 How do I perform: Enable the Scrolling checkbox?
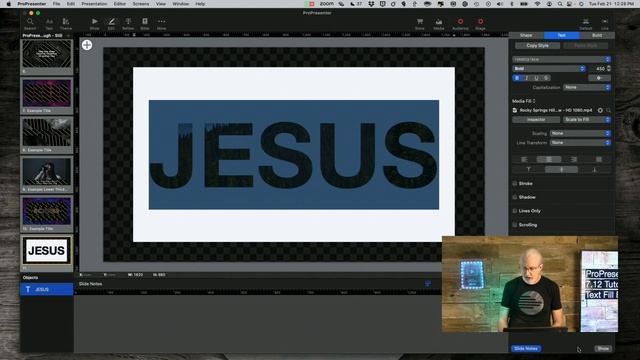(515, 225)
